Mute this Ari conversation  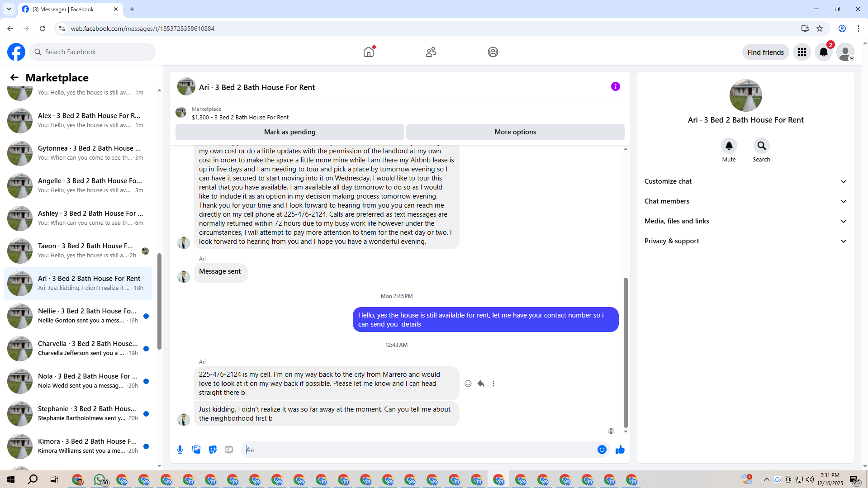click(729, 146)
